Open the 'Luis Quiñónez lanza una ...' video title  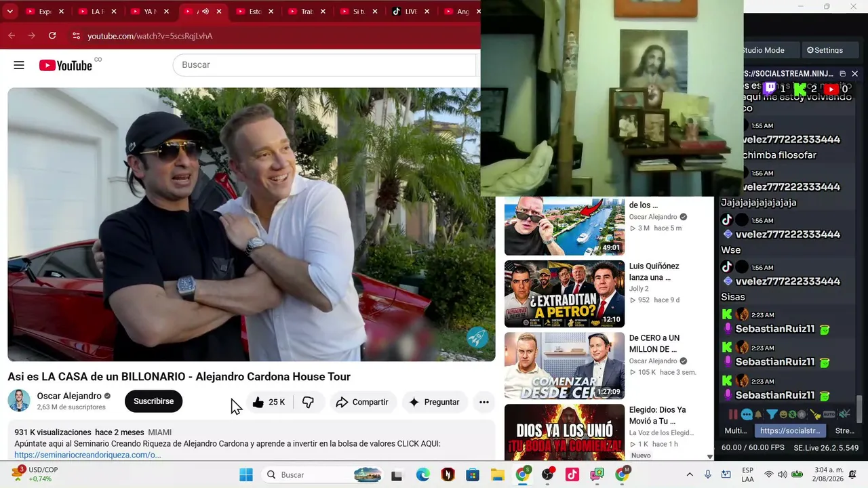pos(654,272)
